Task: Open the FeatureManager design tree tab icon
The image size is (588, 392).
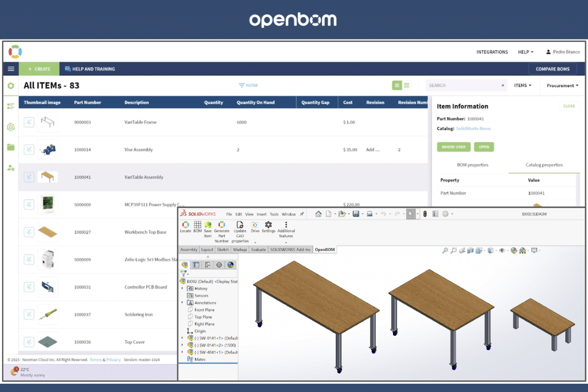Action: [185, 265]
